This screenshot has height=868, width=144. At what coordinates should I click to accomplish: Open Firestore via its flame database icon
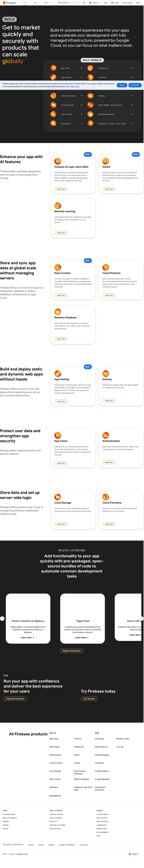coord(90,77)
